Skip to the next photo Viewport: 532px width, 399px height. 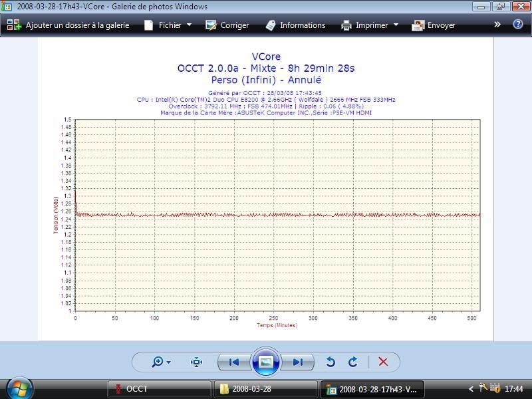(x=297, y=362)
